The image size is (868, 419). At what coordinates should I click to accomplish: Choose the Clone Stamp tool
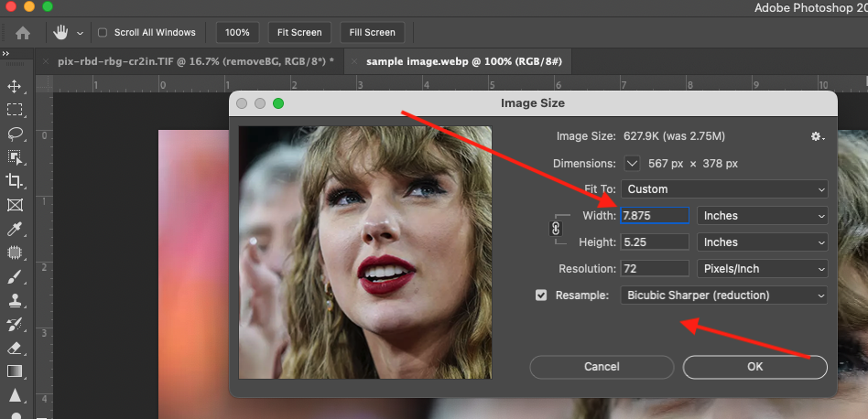click(x=15, y=300)
